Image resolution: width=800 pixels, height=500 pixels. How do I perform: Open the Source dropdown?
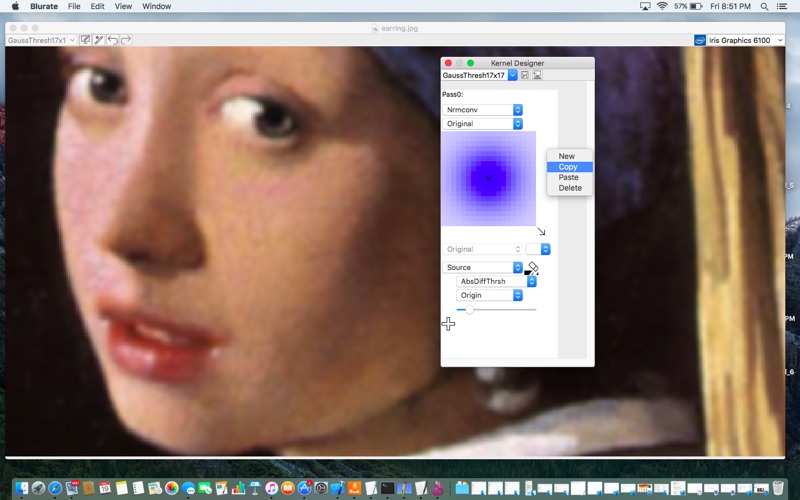point(483,267)
